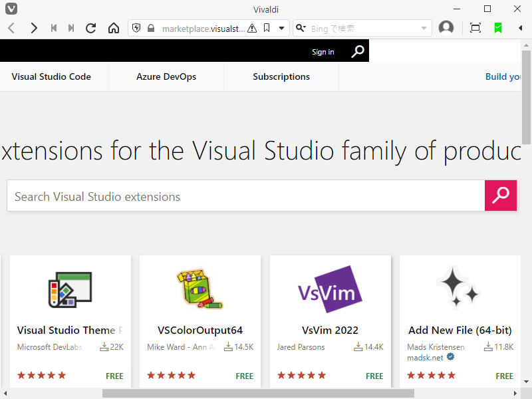Click the Build your own link
Image resolution: width=532 pixels, height=399 pixels.
pyautogui.click(x=503, y=76)
